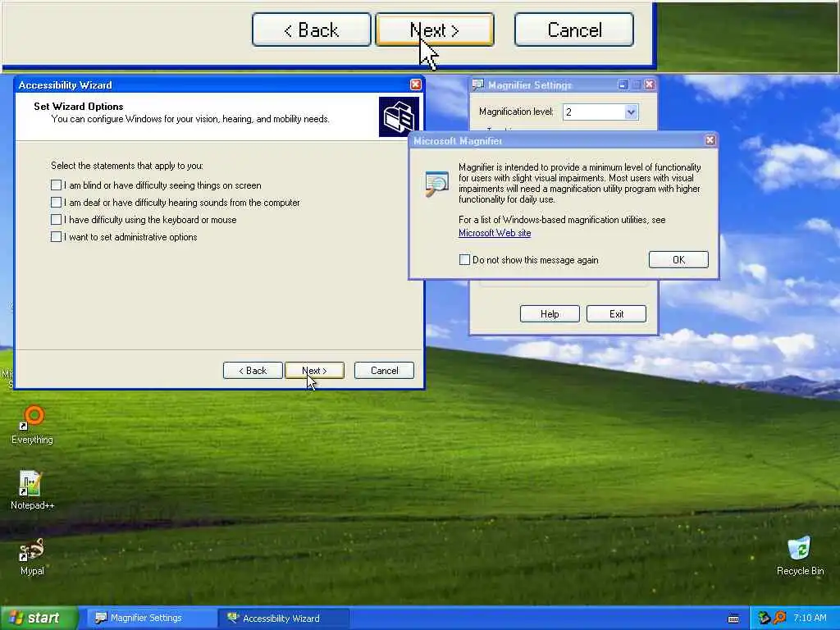Close the Microsoft Magnifier message dialog
Viewport: 840px width, 630px height.
pyautogui.click(x=710, y=140)
